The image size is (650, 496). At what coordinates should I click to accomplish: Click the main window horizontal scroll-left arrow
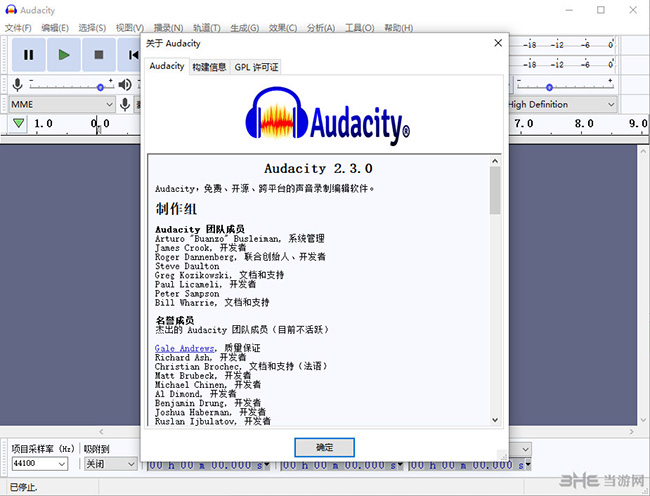[101, 432]
